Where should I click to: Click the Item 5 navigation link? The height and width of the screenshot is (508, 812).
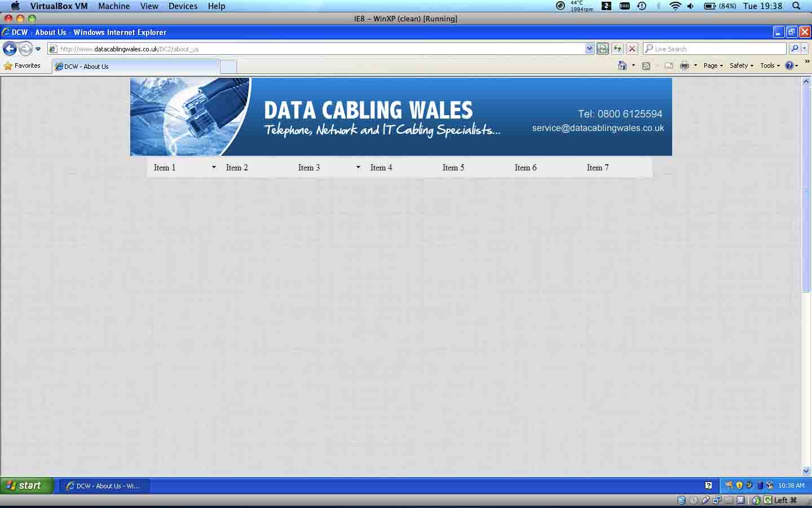pyautogui.click(x=453, y=168)
